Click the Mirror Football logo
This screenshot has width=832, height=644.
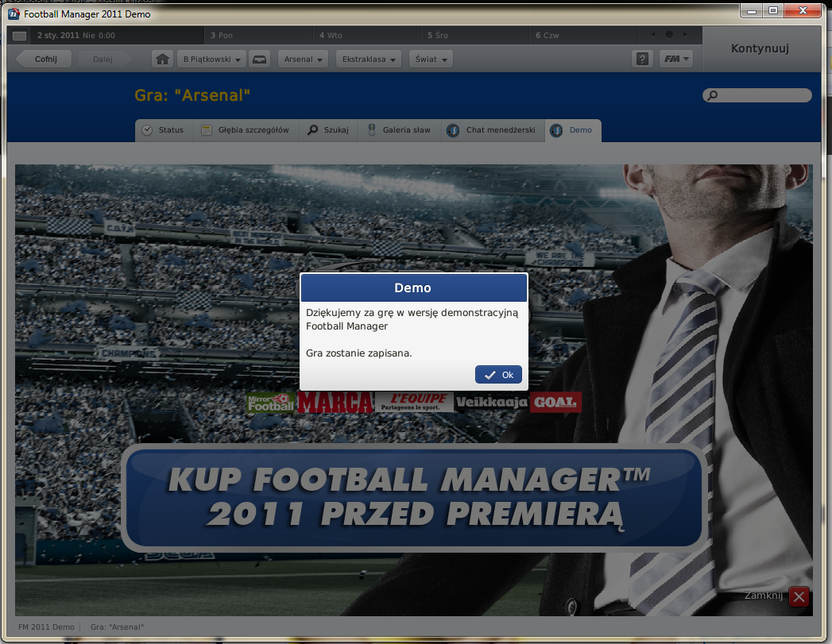click(x=271, y=403)
